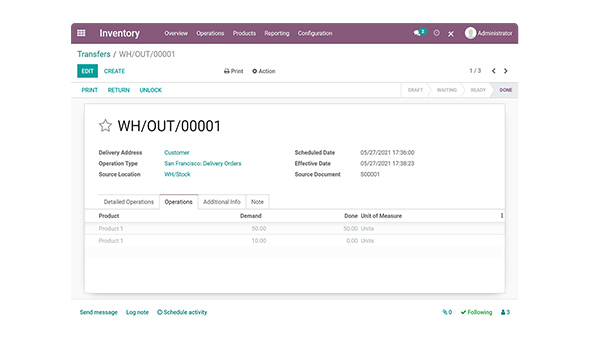Click the Inventory app title
This screenshot has width=590, height=360.
tap(119, 33)
